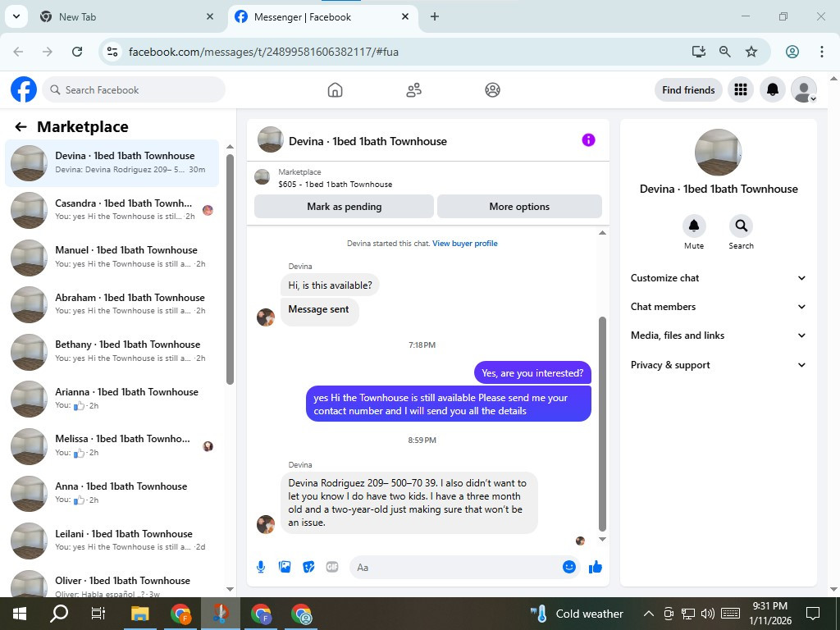Open the Melissa Townhouse conversation
Screen dimensions: 840x630
112,445
